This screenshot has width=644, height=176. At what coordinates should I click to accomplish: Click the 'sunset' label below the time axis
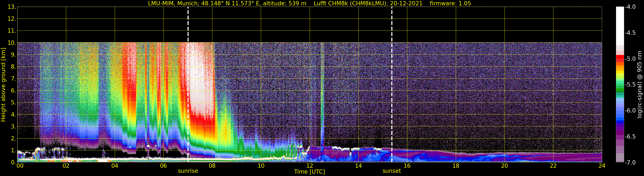[392, 171]
